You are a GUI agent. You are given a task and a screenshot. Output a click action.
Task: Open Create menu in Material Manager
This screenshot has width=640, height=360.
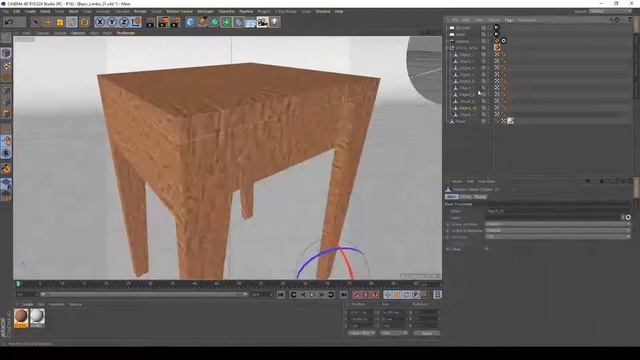pos(27,304)
